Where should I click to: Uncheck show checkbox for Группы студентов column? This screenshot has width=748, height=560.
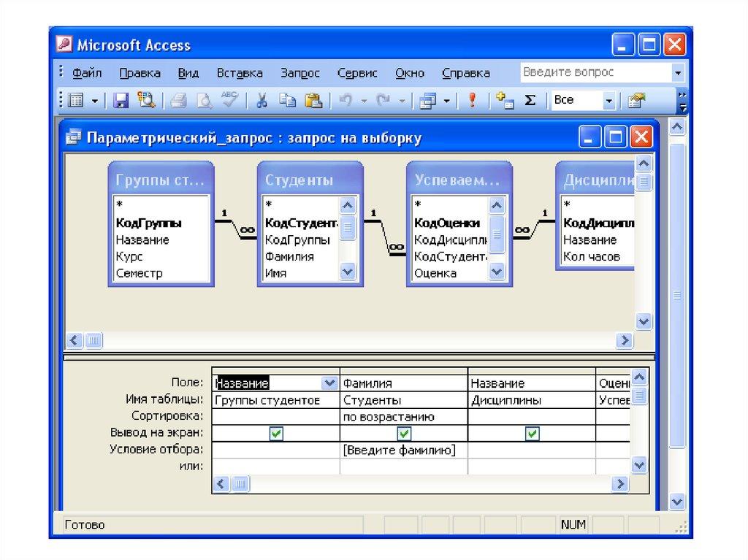(276, 434)
